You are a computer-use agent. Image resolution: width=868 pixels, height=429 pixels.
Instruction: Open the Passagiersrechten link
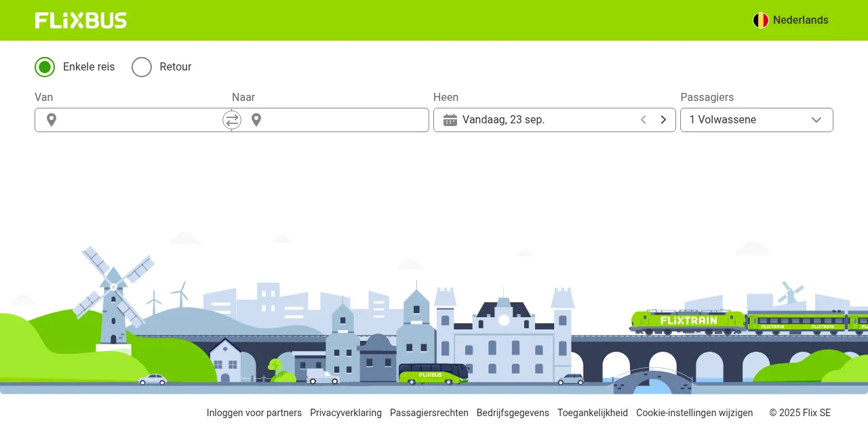click(429, 413)
